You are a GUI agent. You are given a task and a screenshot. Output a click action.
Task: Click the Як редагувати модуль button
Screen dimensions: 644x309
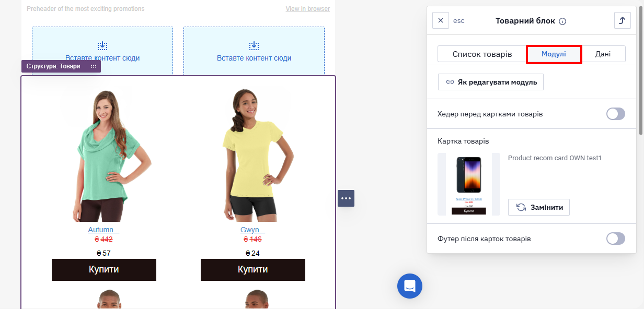coord(491,82)
